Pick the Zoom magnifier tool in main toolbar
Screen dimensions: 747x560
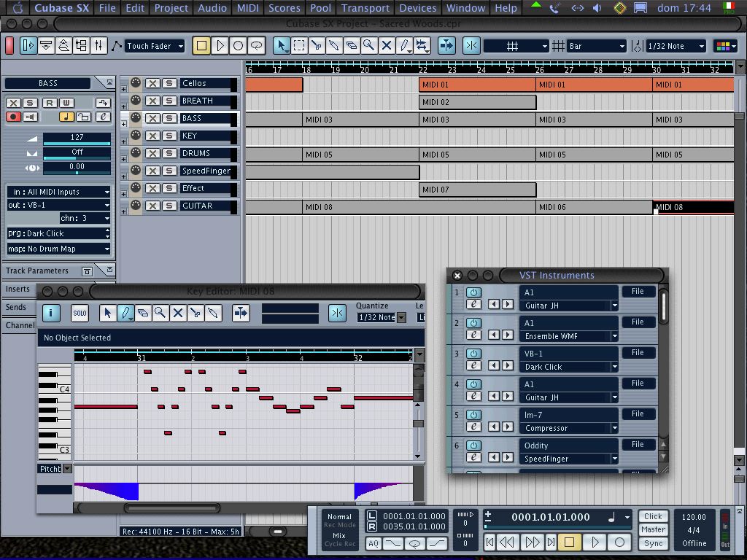369,46
